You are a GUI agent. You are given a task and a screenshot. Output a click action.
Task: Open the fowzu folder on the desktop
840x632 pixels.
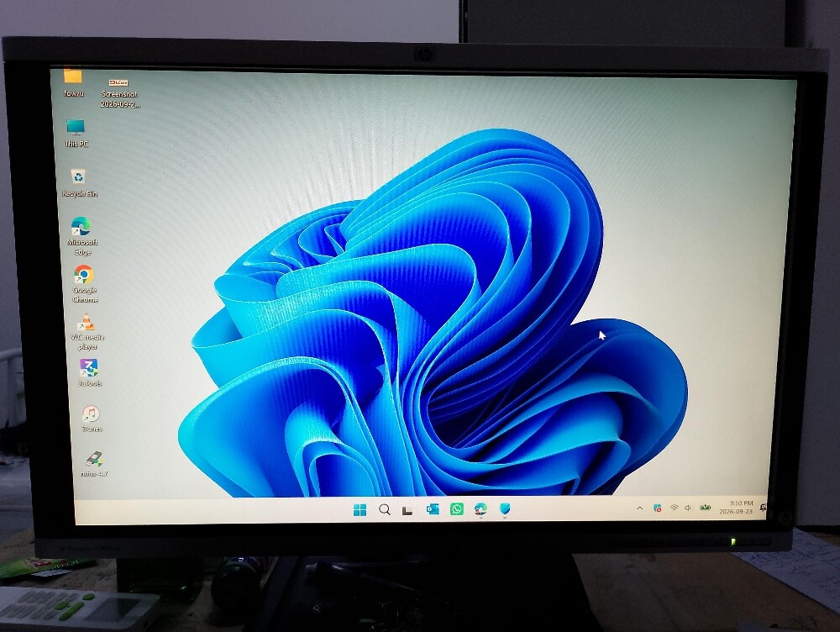click(73, 76)
